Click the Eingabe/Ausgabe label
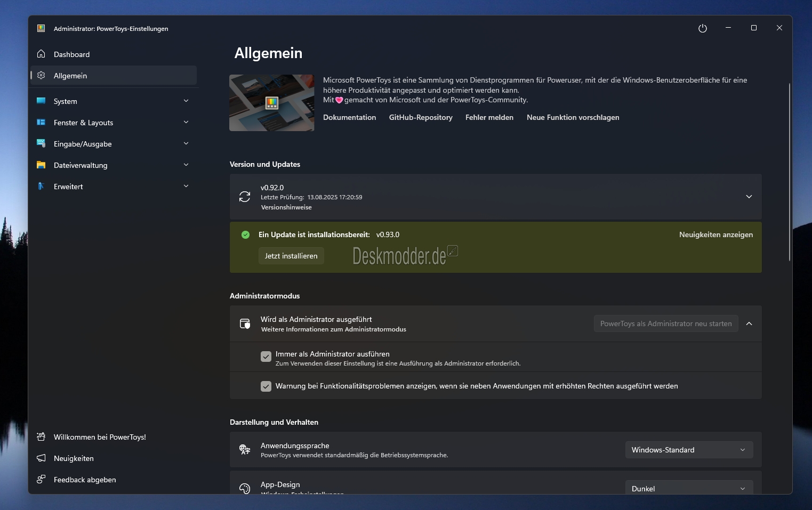 83,144
